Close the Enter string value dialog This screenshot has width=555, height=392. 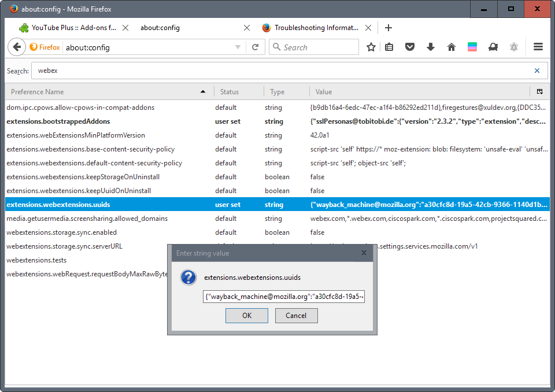364,253
